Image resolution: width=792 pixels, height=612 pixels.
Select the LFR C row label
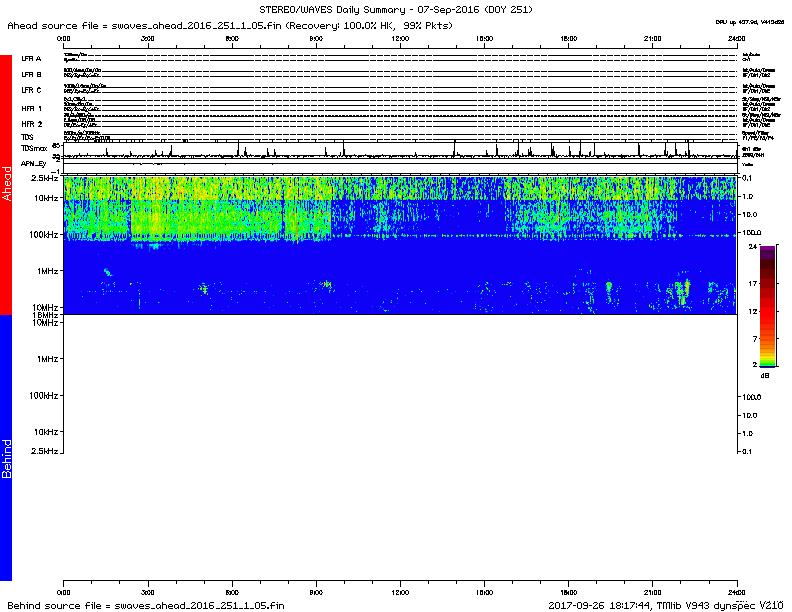coord(31,90)
